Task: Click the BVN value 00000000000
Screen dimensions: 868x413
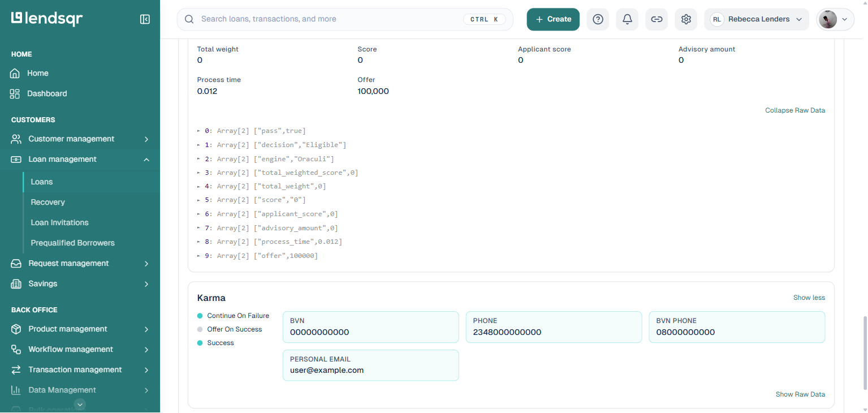Action: click(319, 332)
